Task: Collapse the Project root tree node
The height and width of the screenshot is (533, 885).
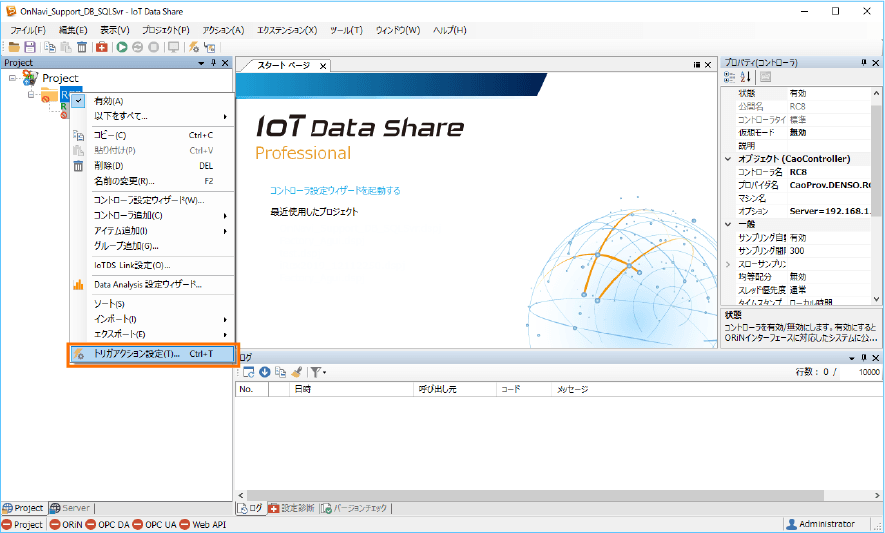Action: [x=12, y=78]
